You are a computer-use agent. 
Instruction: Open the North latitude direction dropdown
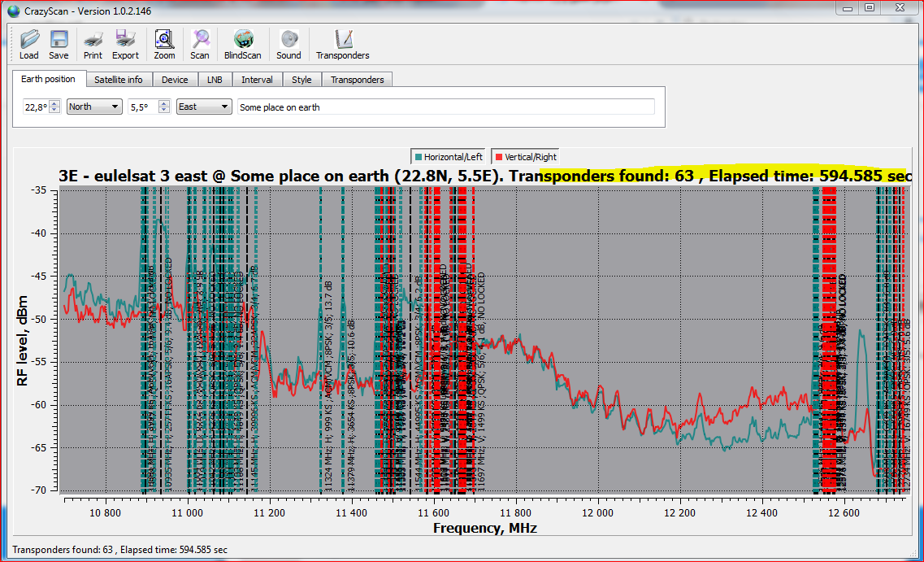coord(94,107)
